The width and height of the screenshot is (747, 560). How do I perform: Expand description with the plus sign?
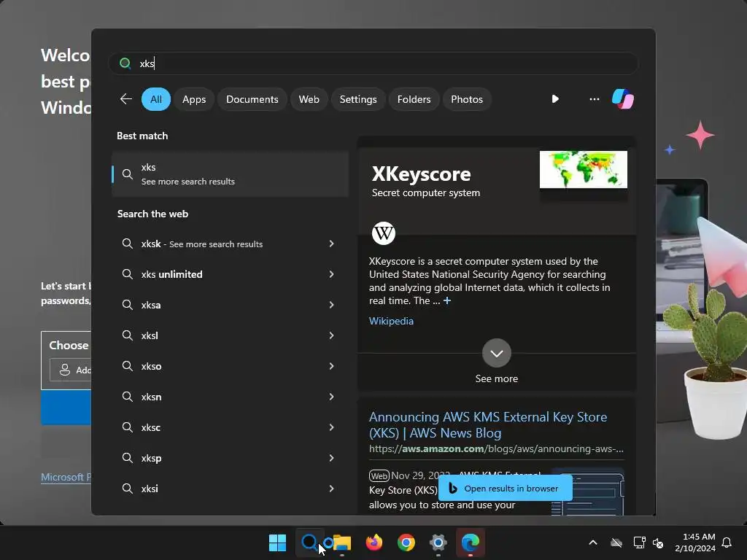click(x=447, y=300)
